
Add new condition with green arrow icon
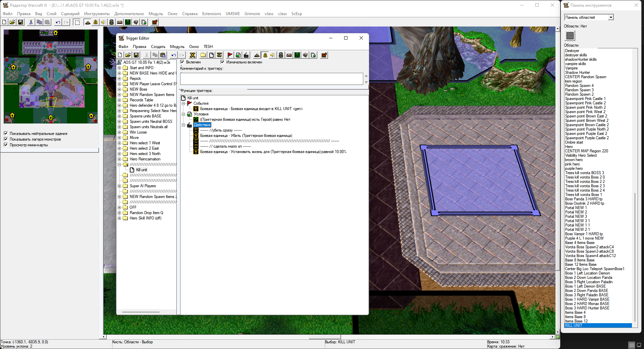click(x=238, y=55)
